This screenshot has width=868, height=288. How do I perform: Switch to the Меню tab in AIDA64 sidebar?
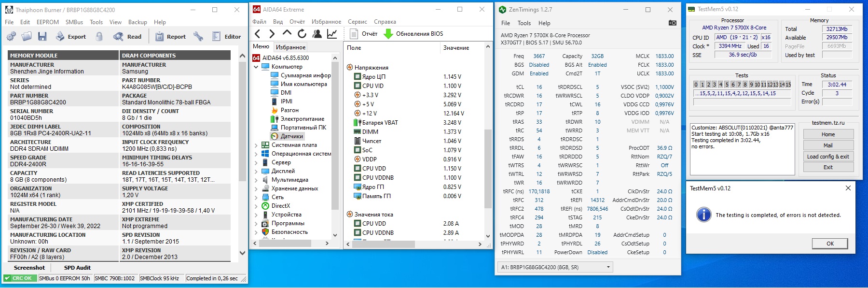click(261, 46)
